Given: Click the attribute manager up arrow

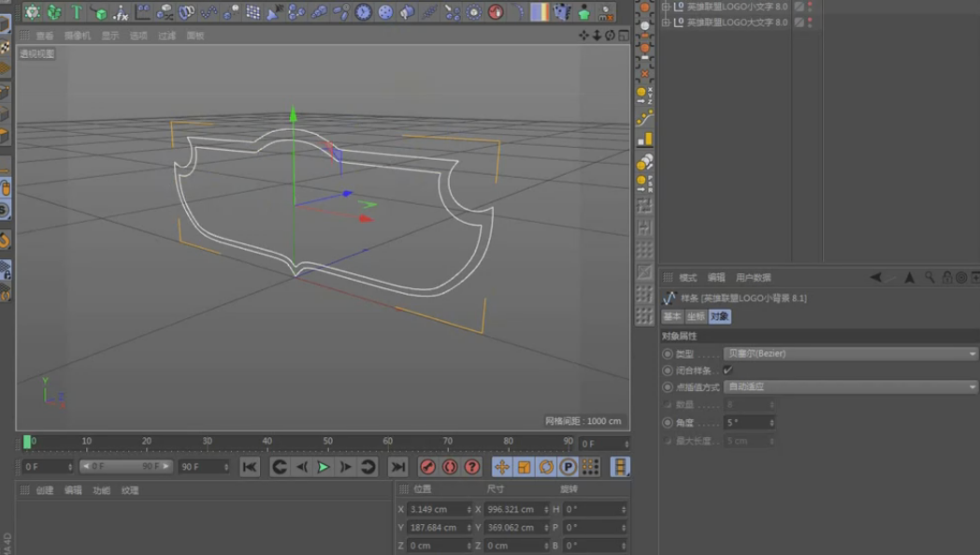Looking at the screenshot, I should click(910, 277).
